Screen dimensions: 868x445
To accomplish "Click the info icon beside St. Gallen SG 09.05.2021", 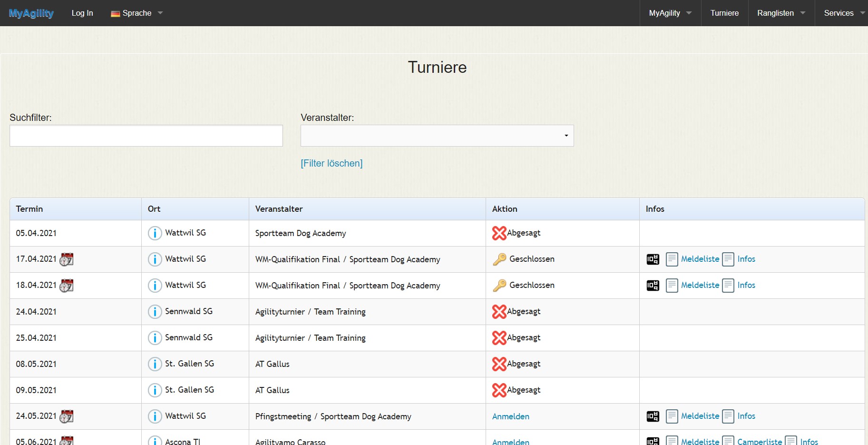I will coord(155,390).
